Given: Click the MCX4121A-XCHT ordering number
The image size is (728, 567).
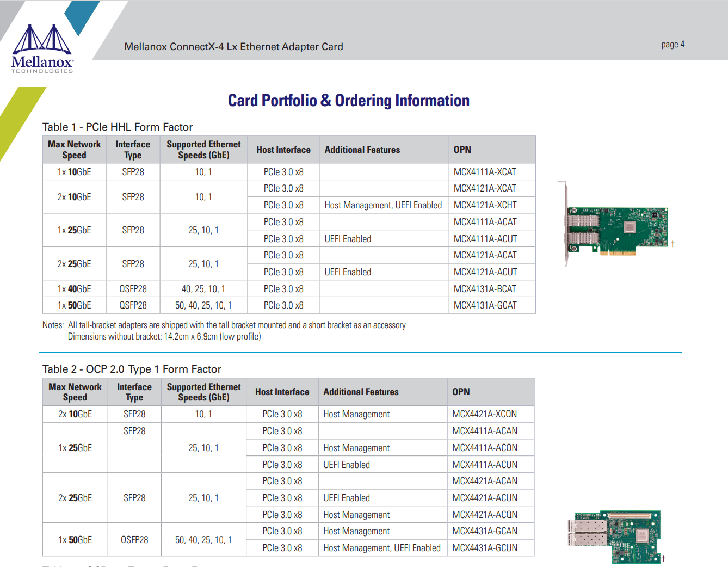Looking at the screenshot, I should [x=485, y=205].
